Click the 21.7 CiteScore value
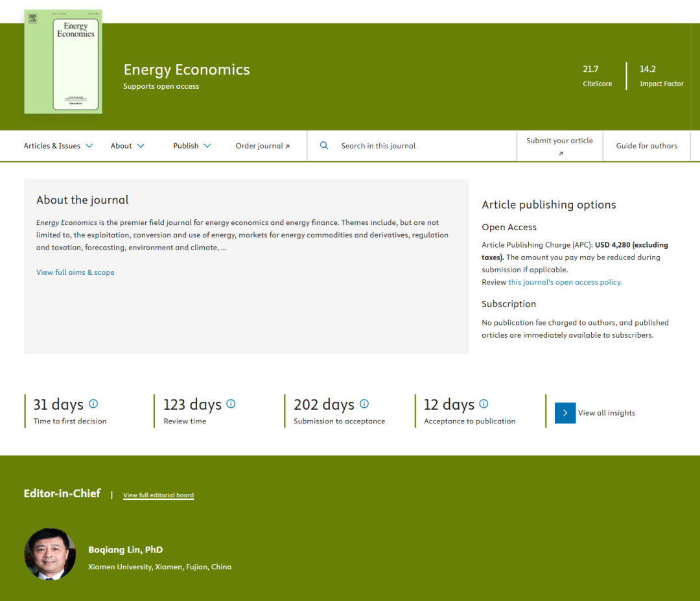 (590, 69)
